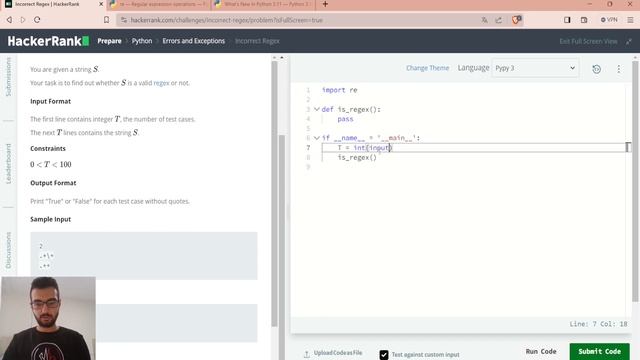640x360 pixels.
Task: Open the Brave Shields lion icon
Action: click(x=516, y=20)
